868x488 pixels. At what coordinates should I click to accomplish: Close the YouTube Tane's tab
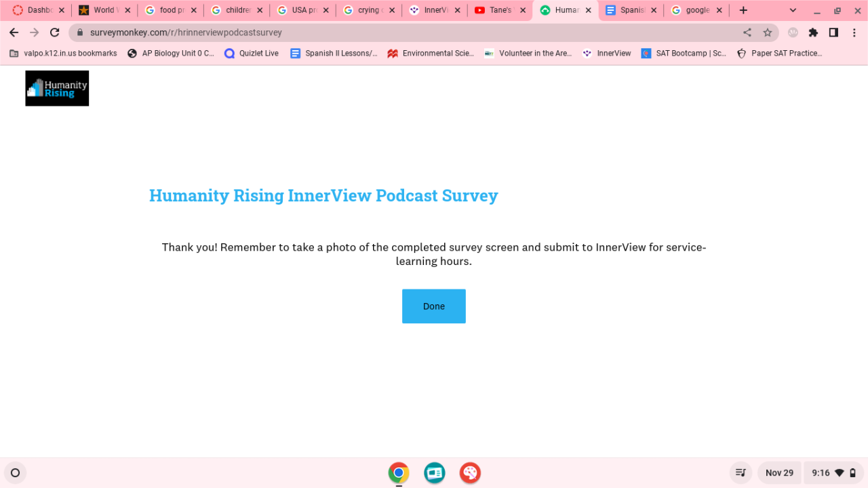tap(523, 10)
